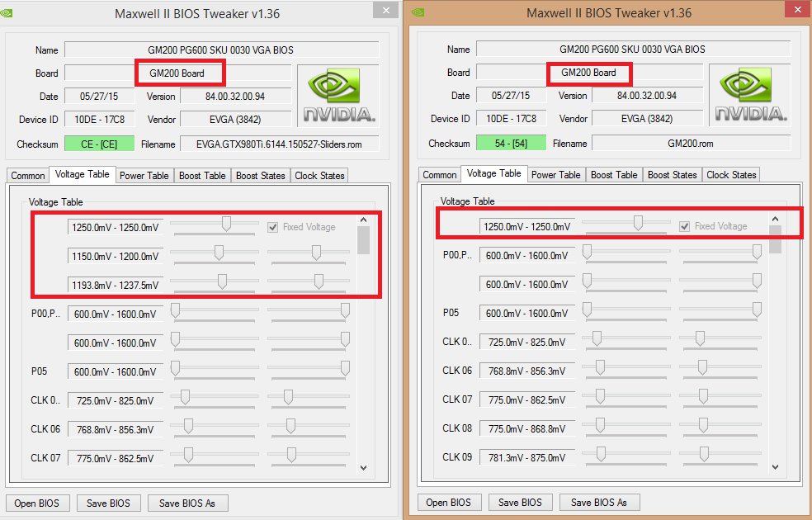This screenshot has width=812, height=520.
Task: Click Open BIOS button in left window
Action: [37, 503]
